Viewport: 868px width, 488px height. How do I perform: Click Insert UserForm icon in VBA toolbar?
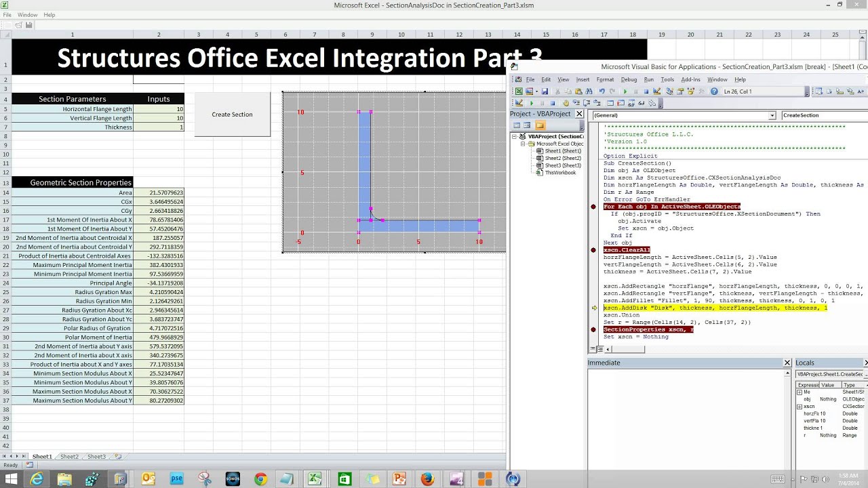pos(529,91)
